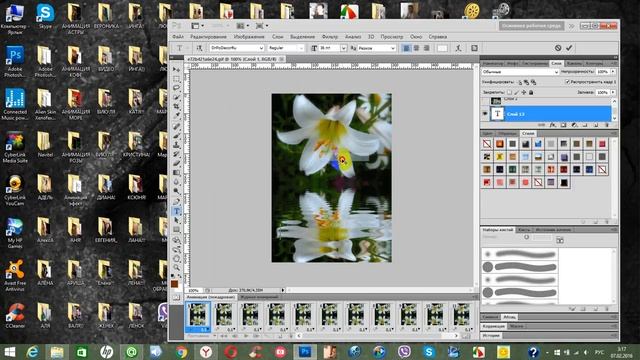This screenshot has width=640, height=360.
Task: Open Google Chrome from the taskbar
Action: [x=182, y=352]
